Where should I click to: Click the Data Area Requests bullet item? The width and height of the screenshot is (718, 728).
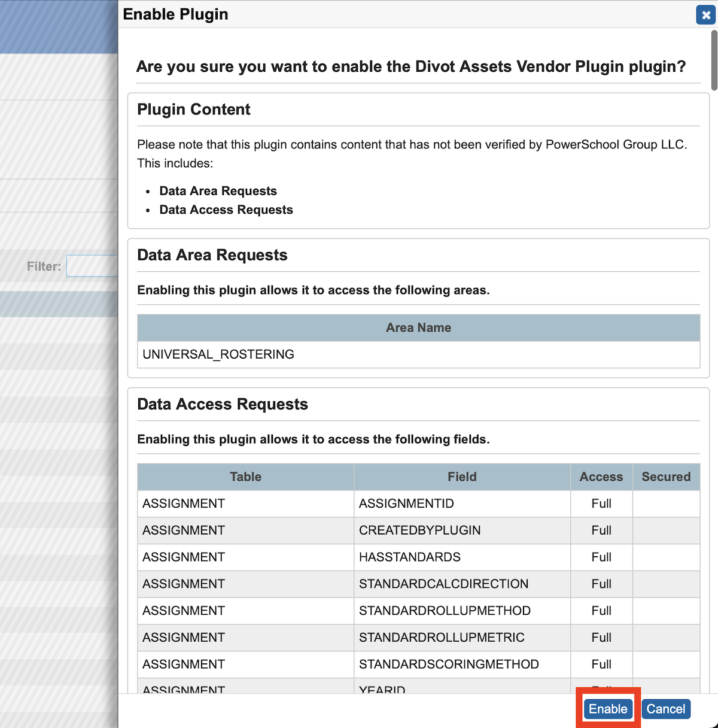click(x=218, y=191)
